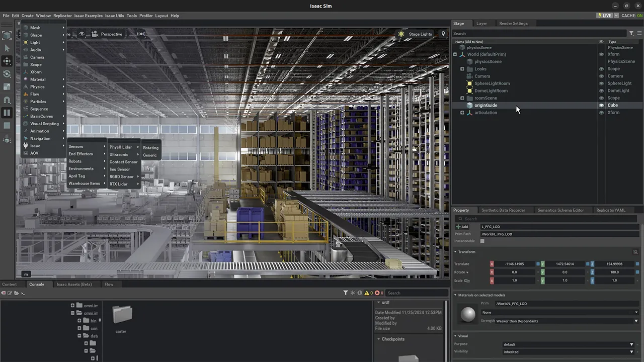Viewport: 644px width, 362px height.
Task: Collapse the World defaultPrim node
Action: tap(455, 54)
